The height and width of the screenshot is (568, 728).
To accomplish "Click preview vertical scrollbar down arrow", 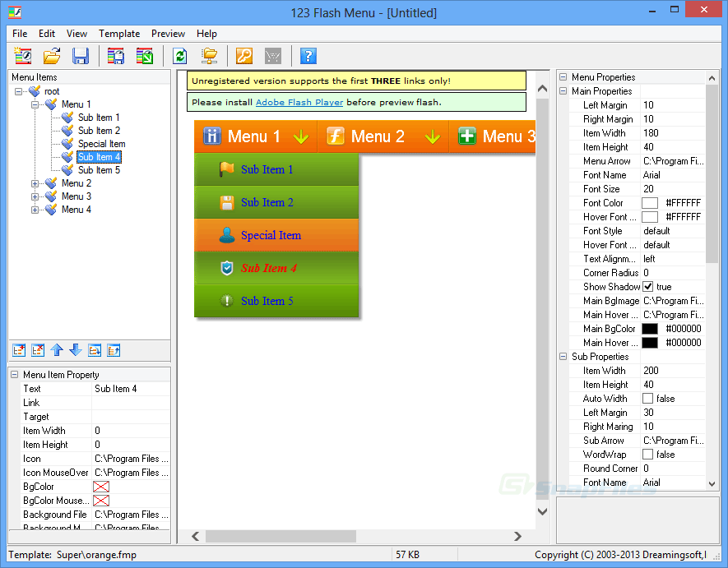I will pyautogui.click(x=542, y=511).
